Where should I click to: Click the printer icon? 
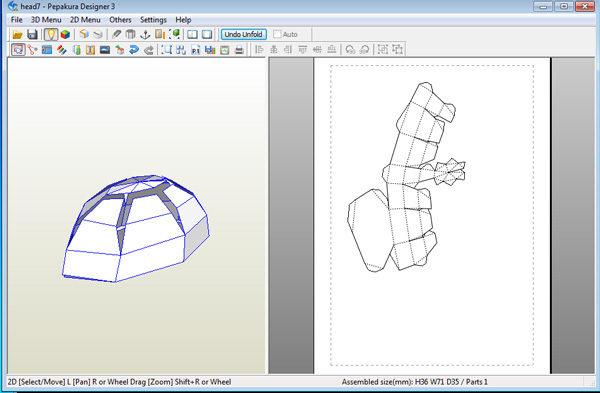239,49
